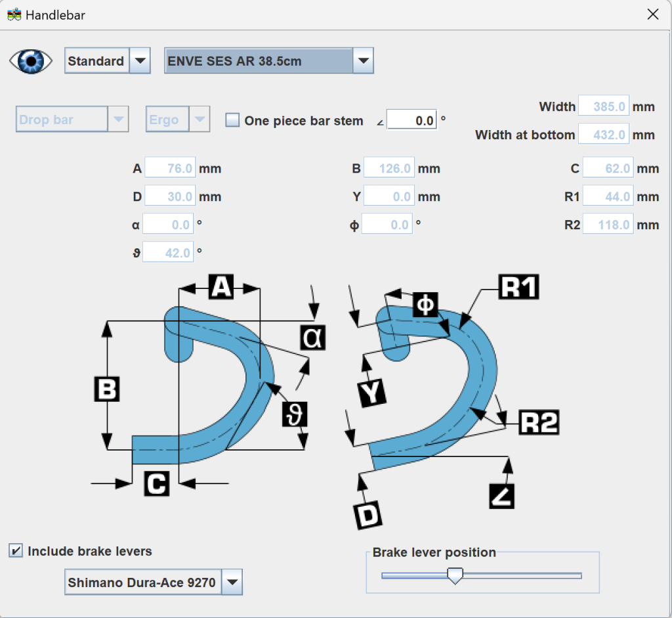The image size is (672, 618).
Task: Click the B label in the diagram
Action: click(107, 389)
